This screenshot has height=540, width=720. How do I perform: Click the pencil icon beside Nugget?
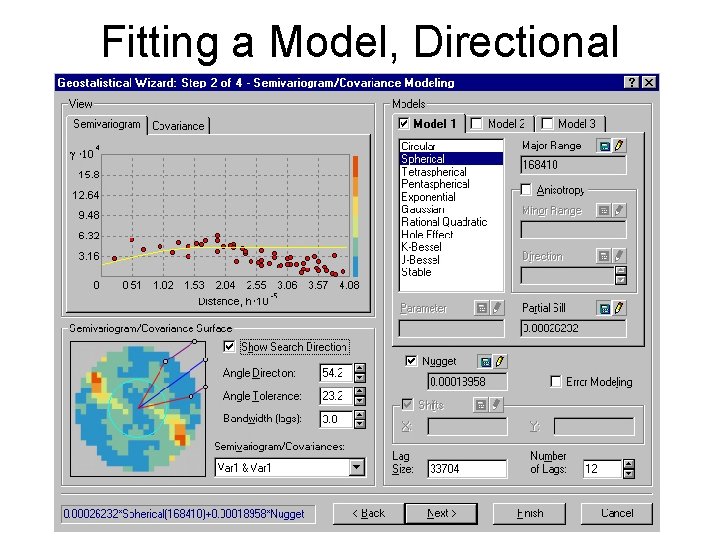pos(500,362)
